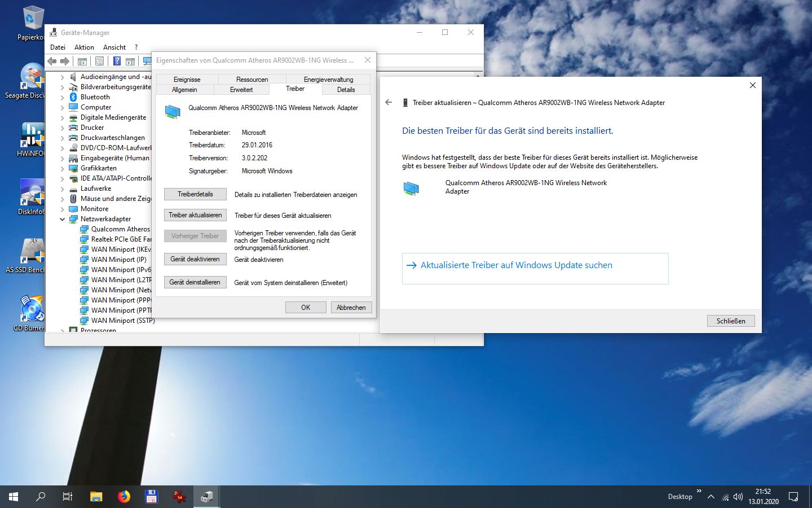Screen dimensions: 812x508
Task: Click the Gerät deaktivieren button
Action: pos(195,259)
